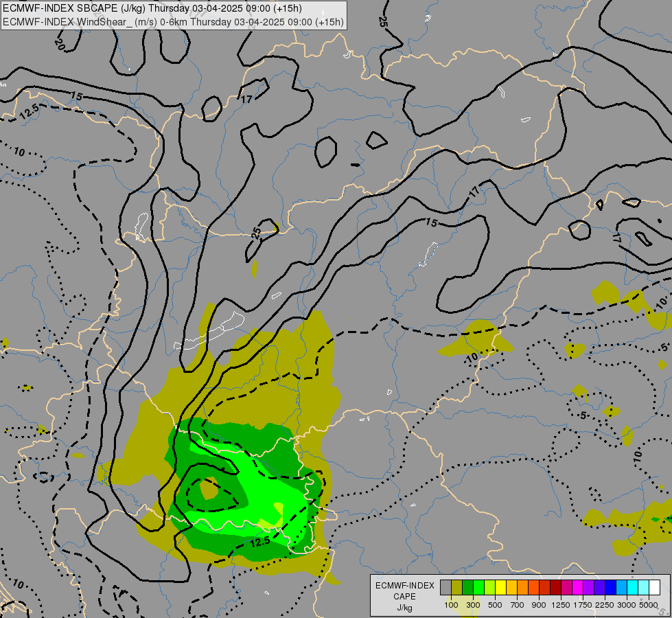Click the ECMWF-INDEX text inside the legend box
Screen dimensions: 672x618
(405, 586)
